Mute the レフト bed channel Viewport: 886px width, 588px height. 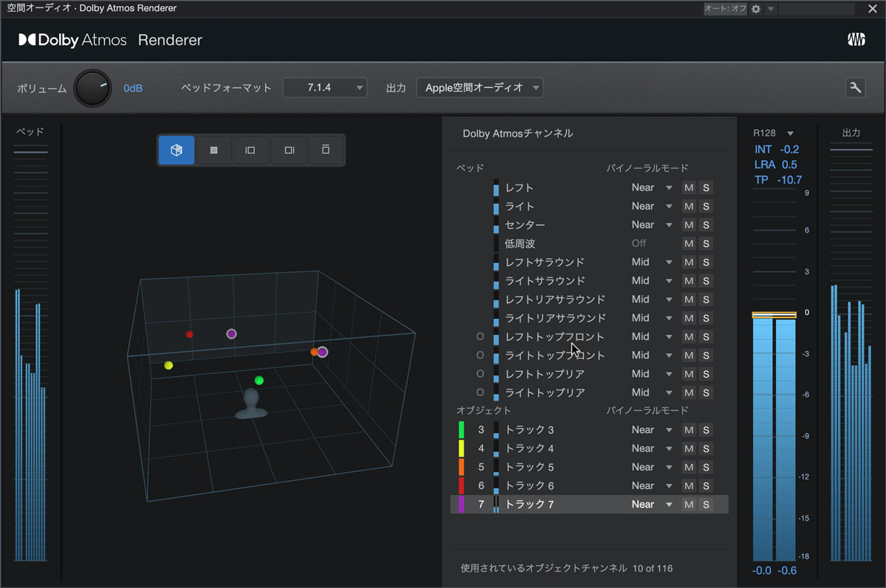point(689,187)
